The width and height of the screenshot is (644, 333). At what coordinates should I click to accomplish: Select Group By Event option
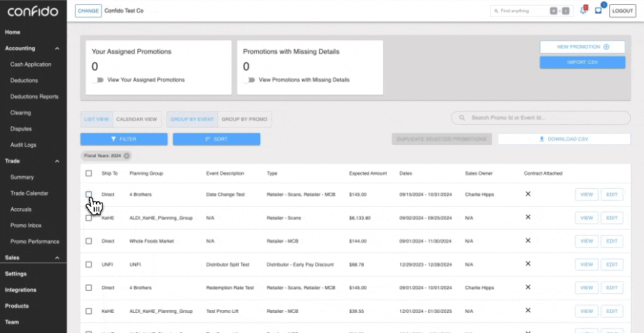click(192, 119)
